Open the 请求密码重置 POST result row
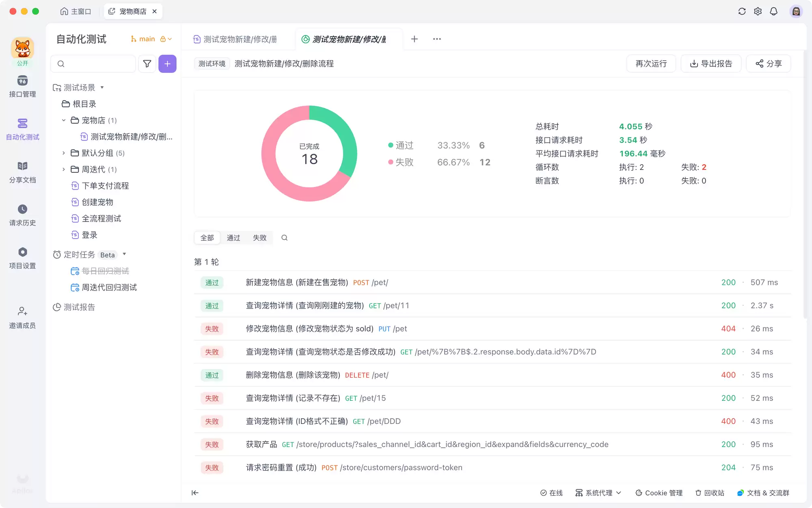Screen dimensions: 812x508 pos(492,468)
